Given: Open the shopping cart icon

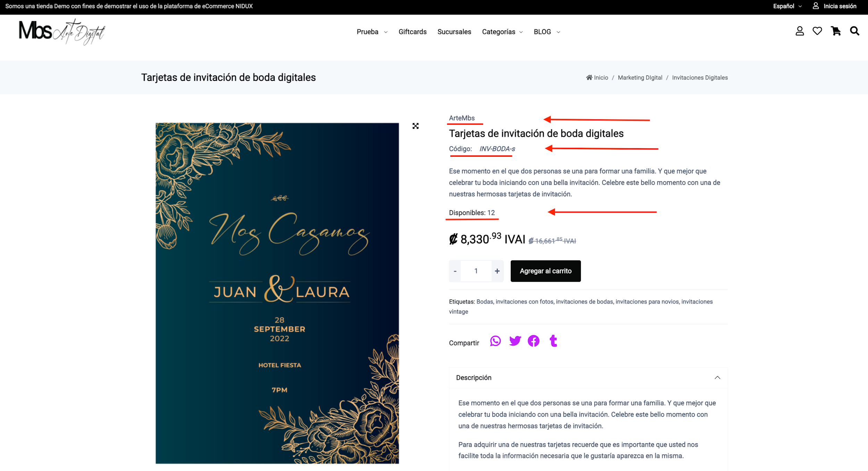Looking at the screenshot, I should click(836, 31).
